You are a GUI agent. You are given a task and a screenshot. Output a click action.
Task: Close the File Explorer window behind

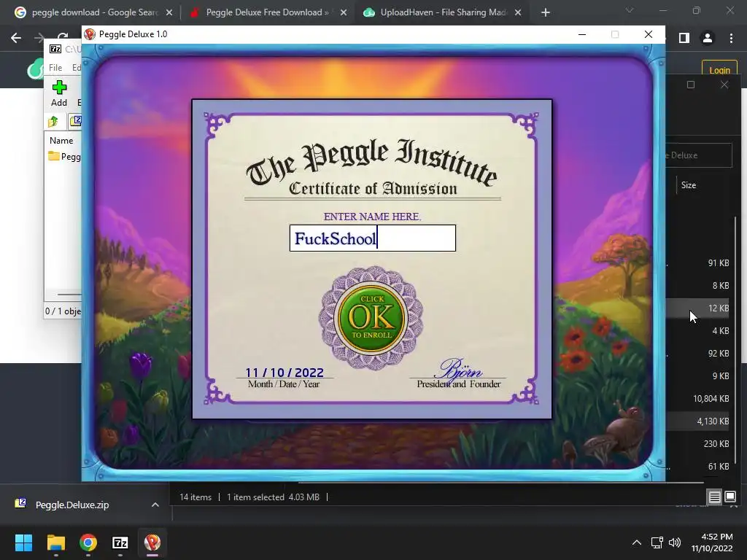coord(724,85)
